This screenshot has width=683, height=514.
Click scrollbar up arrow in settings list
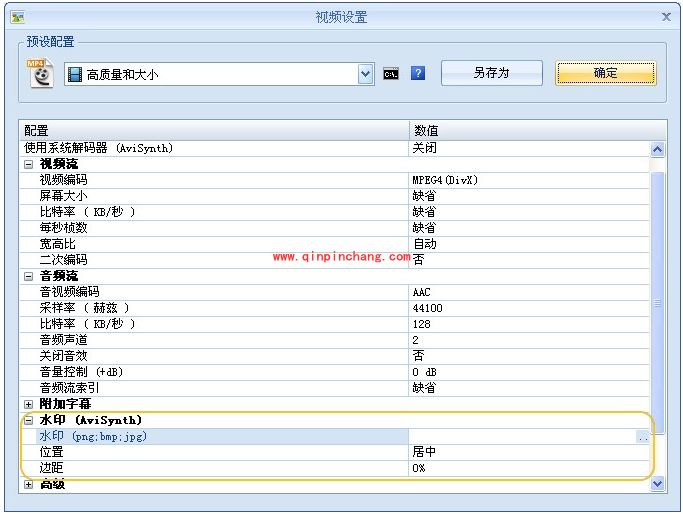coord(657,149)
